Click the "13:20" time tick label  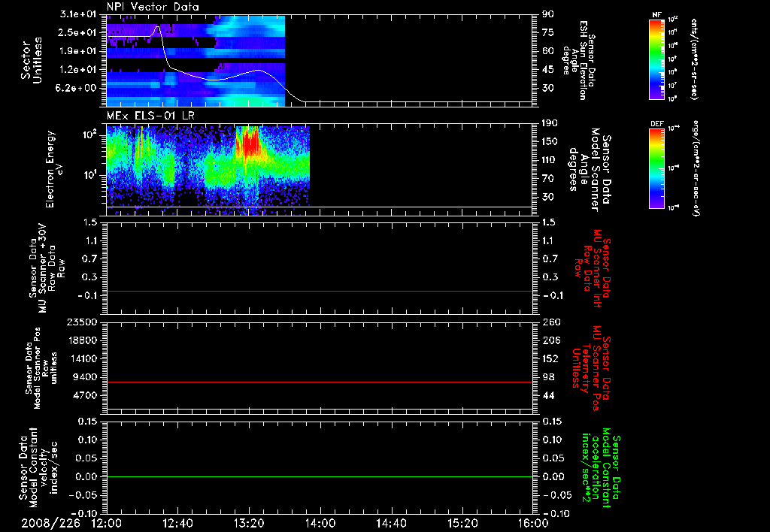click(x=249, y=524)
